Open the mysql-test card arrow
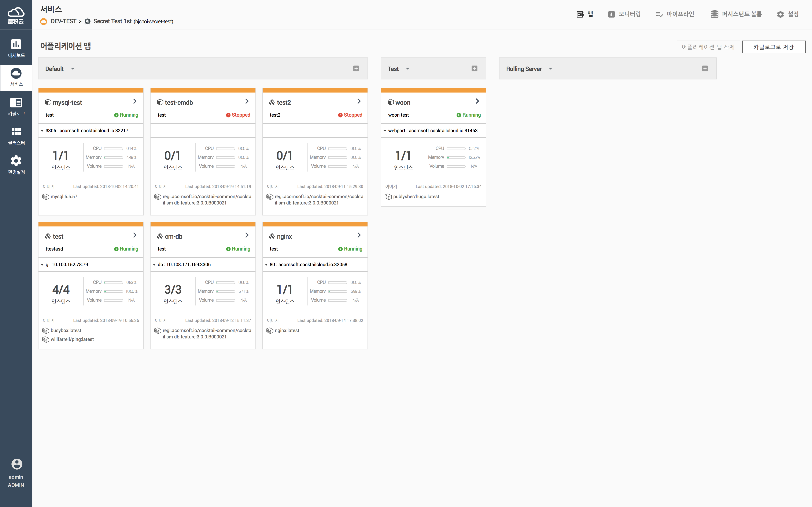This screenshot has width=812, height=507. 135,101
